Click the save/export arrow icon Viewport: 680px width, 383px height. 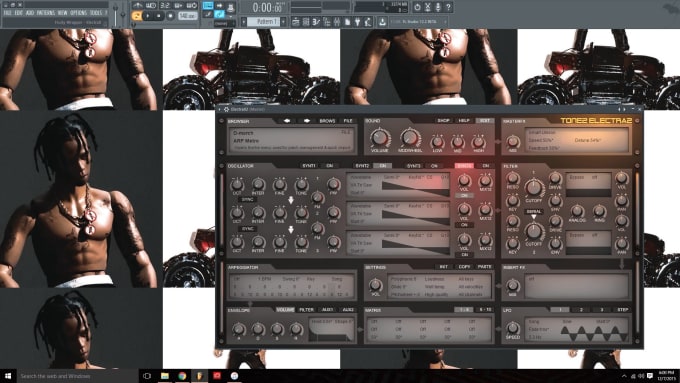click(382, 21)
